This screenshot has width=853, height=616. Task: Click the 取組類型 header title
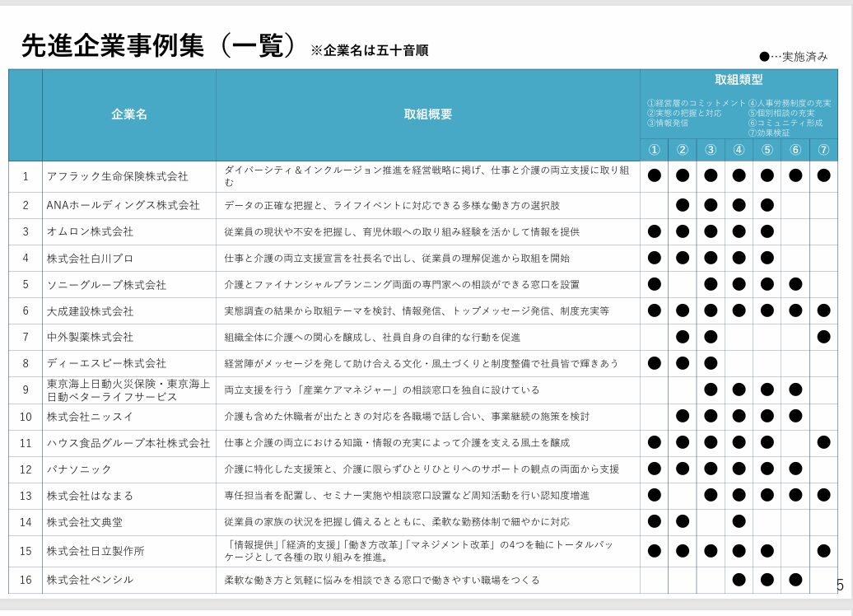point(739,79)
